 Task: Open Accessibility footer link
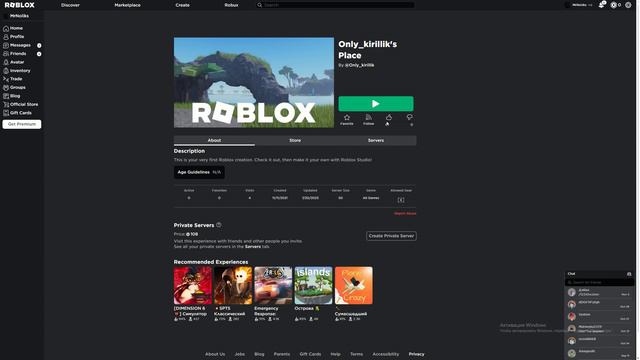click(386, 354)
